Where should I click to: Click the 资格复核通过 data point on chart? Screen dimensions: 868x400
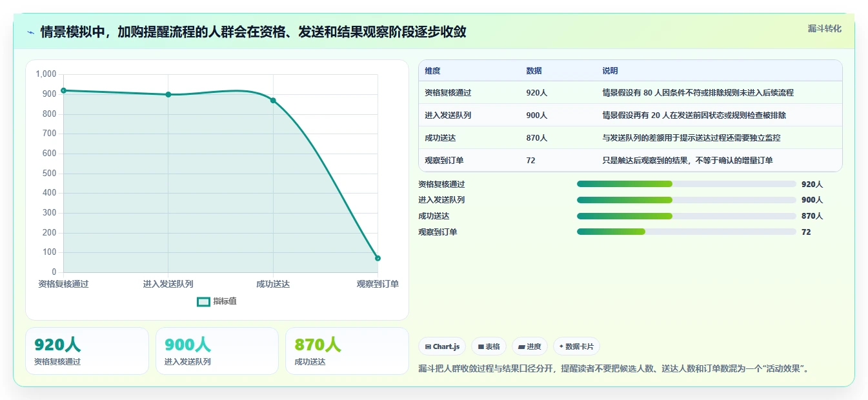[x=63, y=90]
